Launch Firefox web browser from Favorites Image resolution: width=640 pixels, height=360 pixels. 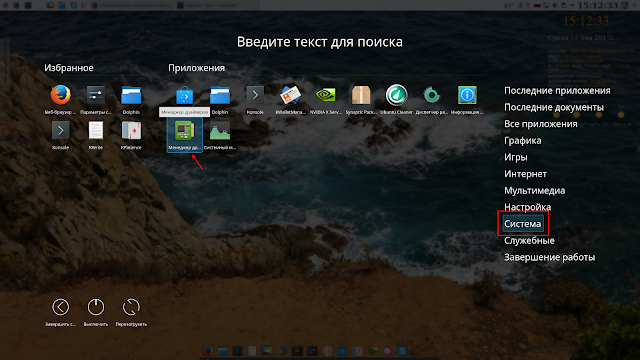coord(60,96)
